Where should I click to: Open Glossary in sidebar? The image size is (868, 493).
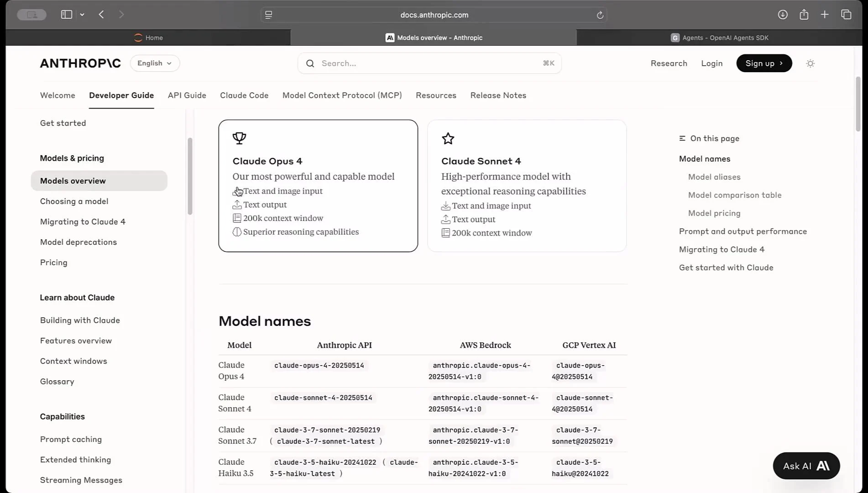point(57,382)
